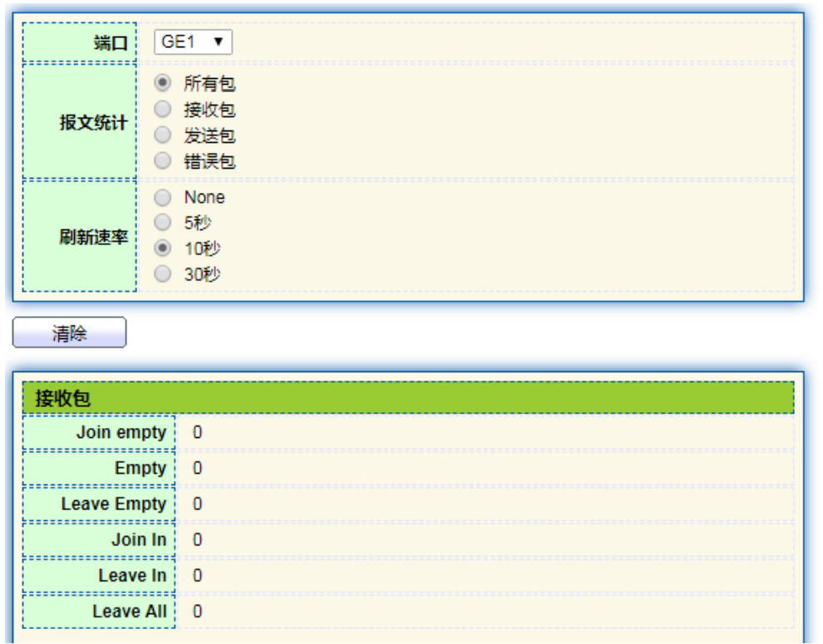Choose the 接收包 radio button under 报文统计
This screenshot has width=823, height=644.
tap(164, 109)
